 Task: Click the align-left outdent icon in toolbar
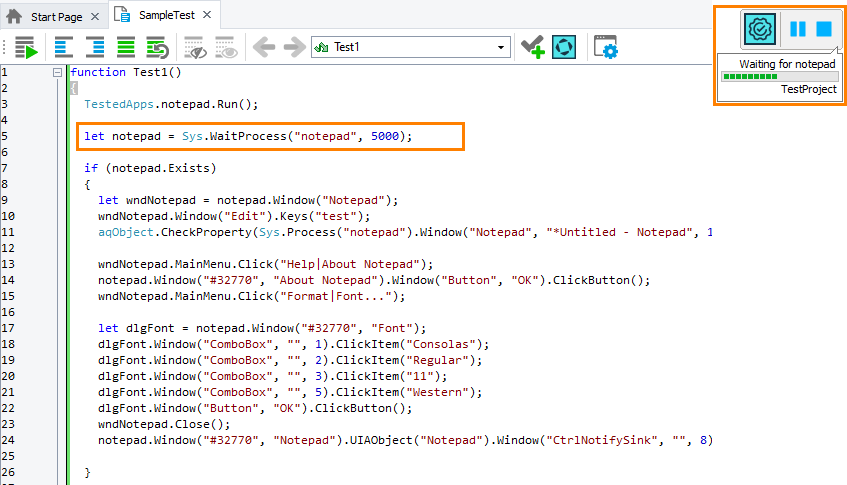point(64,48)
